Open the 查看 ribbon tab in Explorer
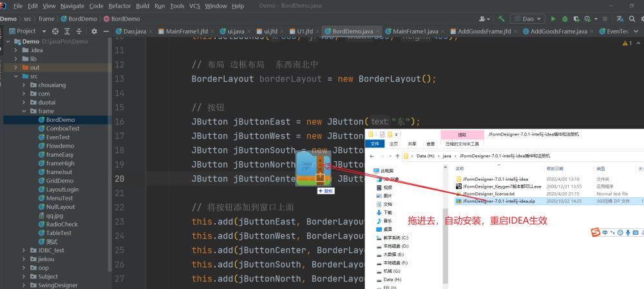Image resolution: width=644 pixels, height=289 pixels. click(430, 144)
